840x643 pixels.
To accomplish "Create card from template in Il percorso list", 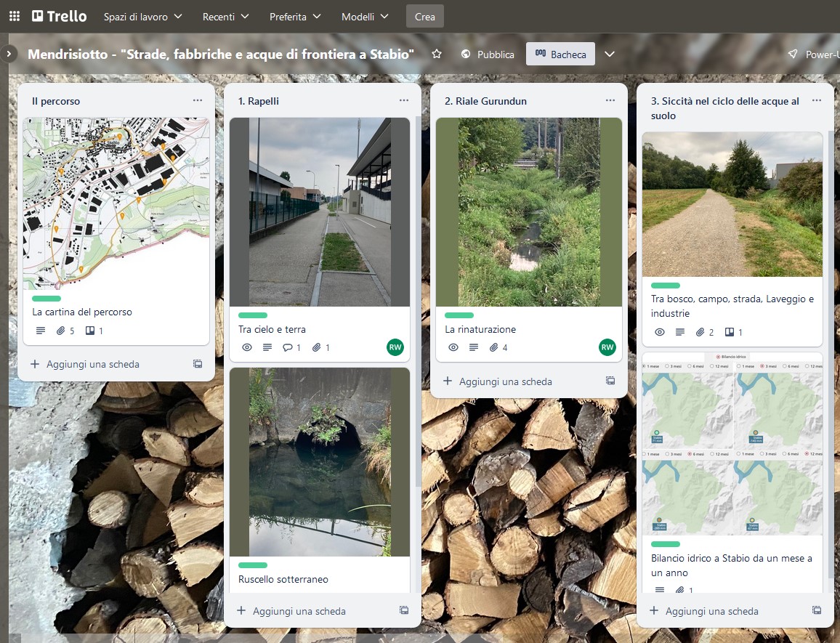I will pyautogui.click(x=198, y=364).
